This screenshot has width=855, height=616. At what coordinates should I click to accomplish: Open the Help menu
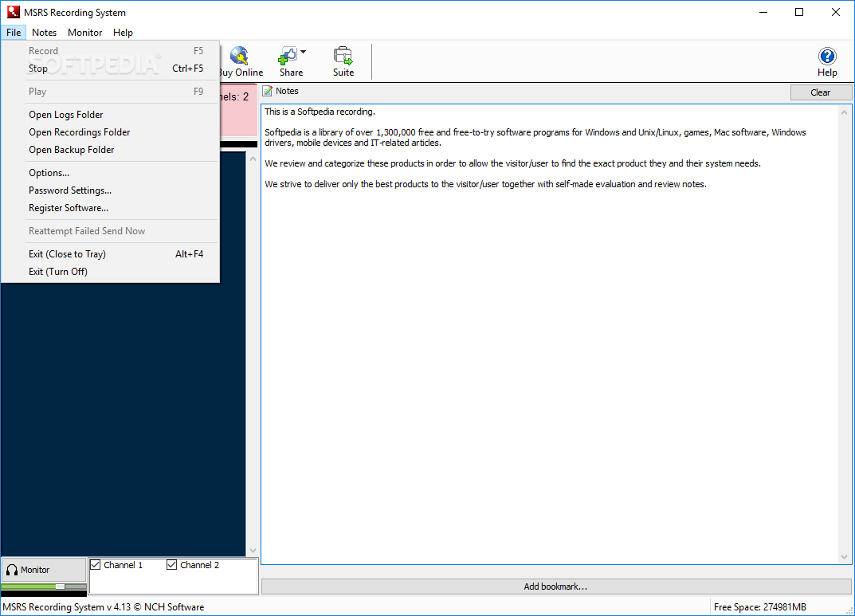[x=123, y=33]
